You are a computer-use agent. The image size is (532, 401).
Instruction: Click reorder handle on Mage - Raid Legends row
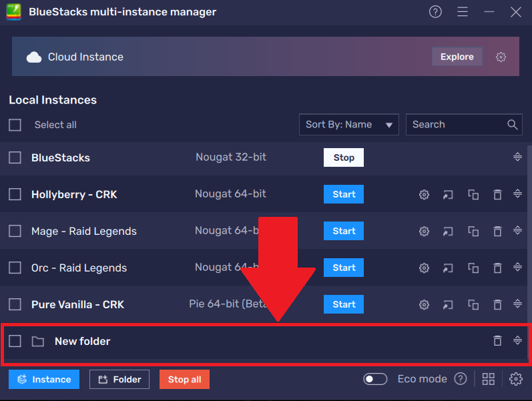tap(517, 230)
